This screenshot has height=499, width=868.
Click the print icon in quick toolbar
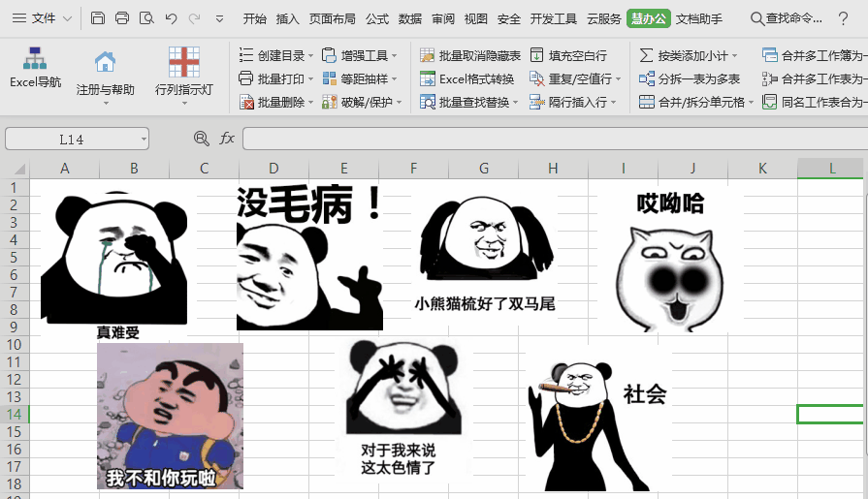click(x=122, y=18)
